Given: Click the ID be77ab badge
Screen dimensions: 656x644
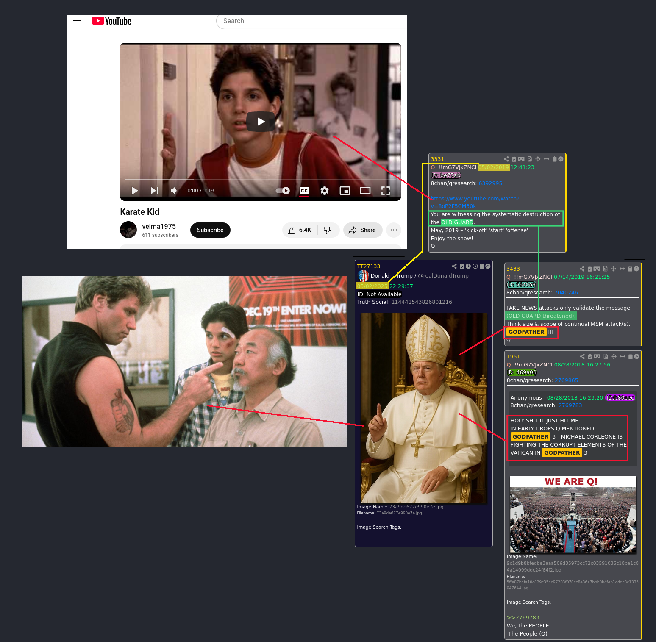Looking at the screenshot, I should (446, 175).
